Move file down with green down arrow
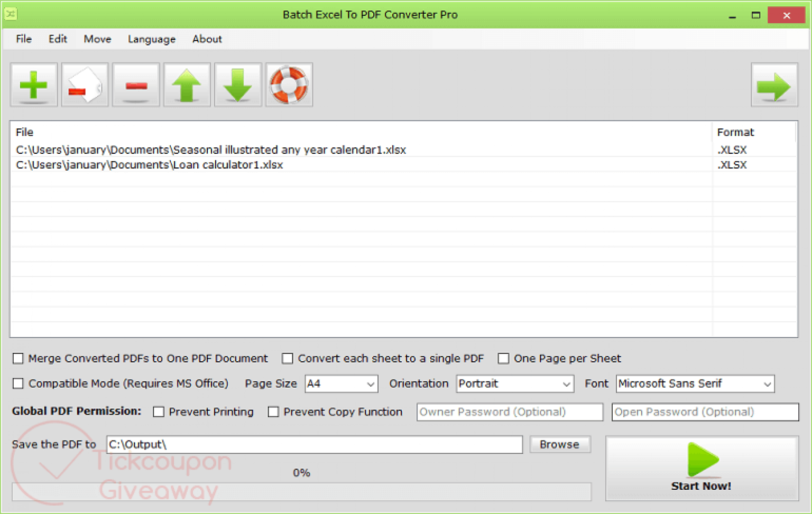 click(x=238, y=85)
